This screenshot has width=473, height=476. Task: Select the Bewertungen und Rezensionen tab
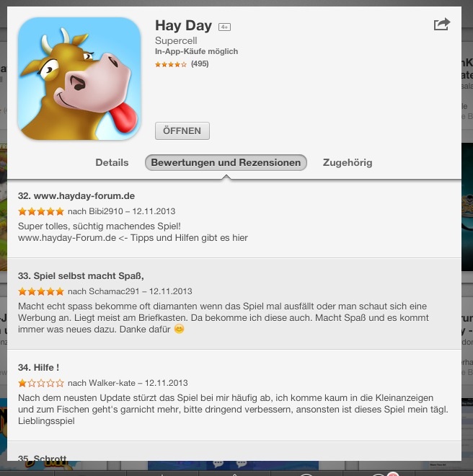(226, 163)
